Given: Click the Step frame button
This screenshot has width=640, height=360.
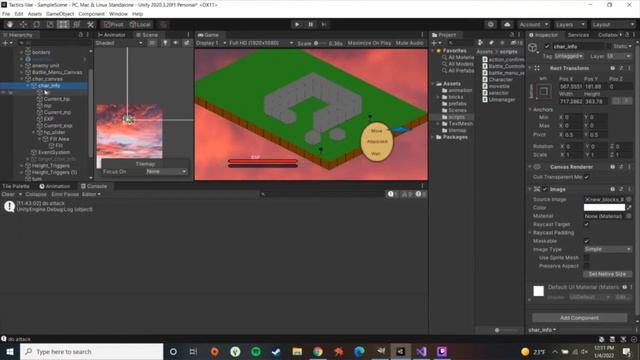Looking at the screenshot, I should [x=324, y=24].
